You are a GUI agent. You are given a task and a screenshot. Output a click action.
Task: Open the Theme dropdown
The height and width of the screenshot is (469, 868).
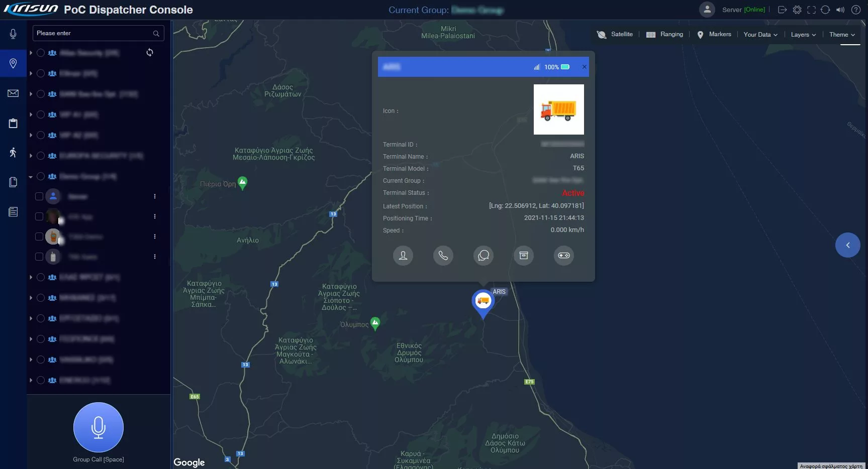[x=842, y=35]
